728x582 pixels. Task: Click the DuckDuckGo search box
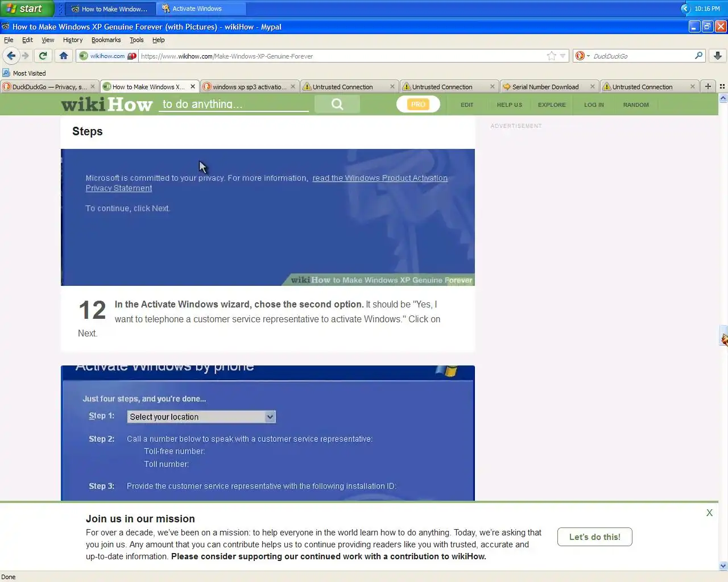click(x=642, y=56)
